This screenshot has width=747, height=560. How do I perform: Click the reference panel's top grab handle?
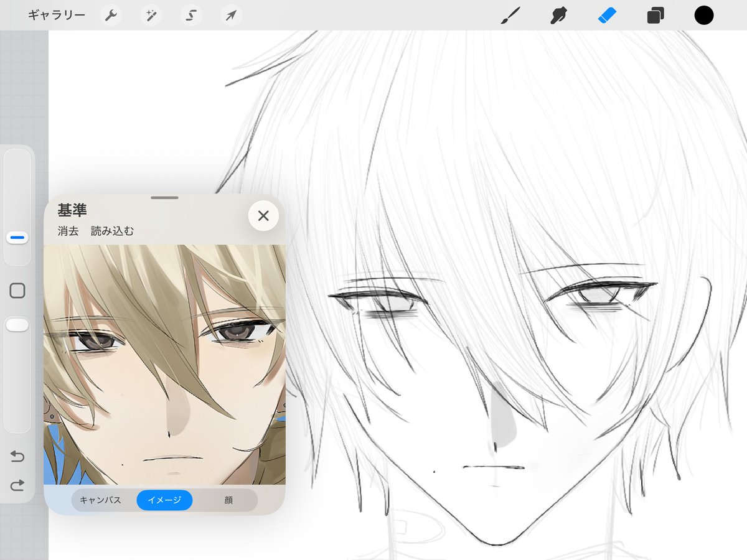click(164, 198)
